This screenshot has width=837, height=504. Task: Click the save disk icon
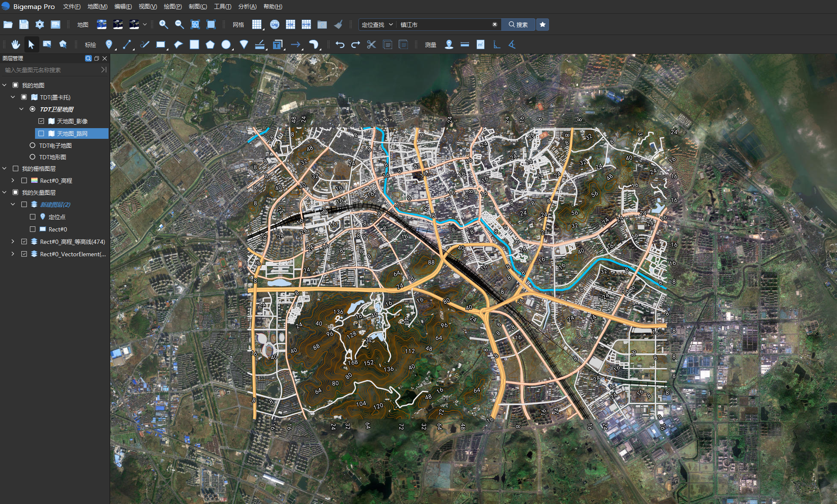point(24,24)
